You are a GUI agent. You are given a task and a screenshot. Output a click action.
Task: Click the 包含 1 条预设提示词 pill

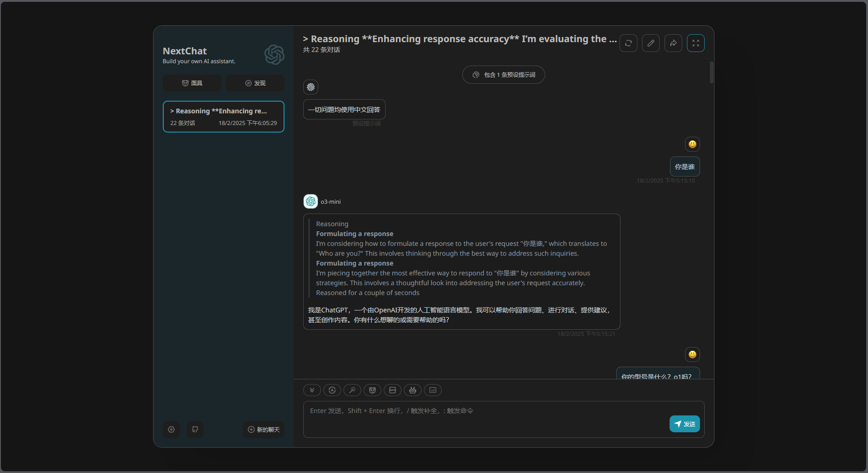[x=503, y=75]
